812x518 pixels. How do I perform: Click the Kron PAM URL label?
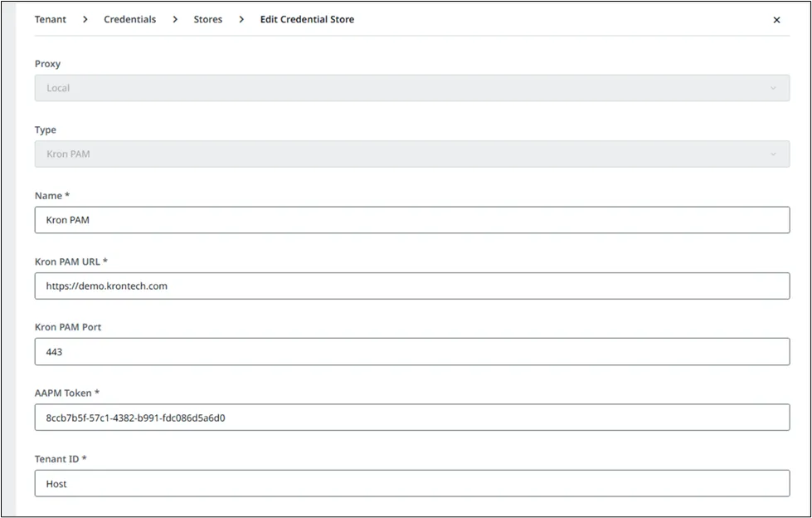(71, 261)
